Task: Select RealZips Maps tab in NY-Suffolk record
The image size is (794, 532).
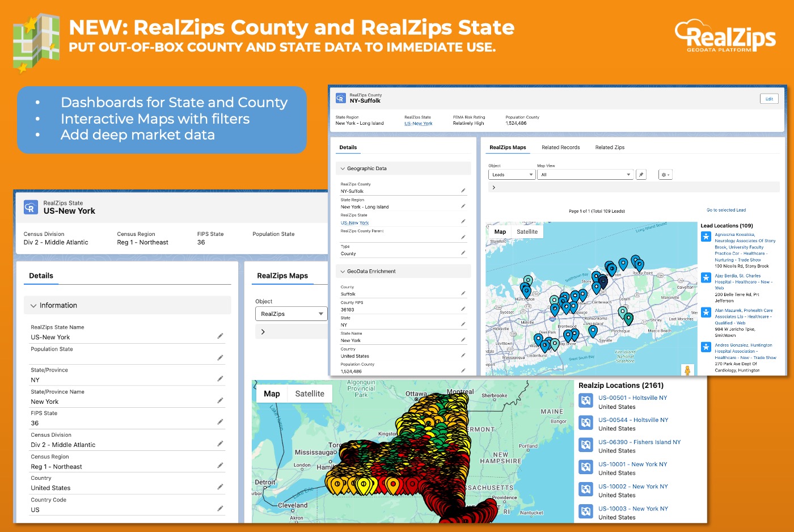Action: tap(508, 147)
